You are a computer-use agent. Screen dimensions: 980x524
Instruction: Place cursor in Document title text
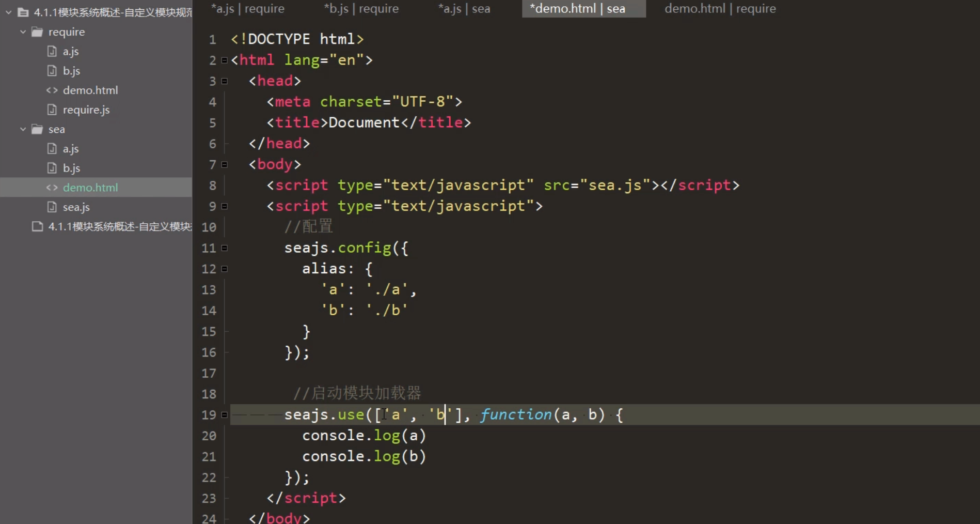364,122
